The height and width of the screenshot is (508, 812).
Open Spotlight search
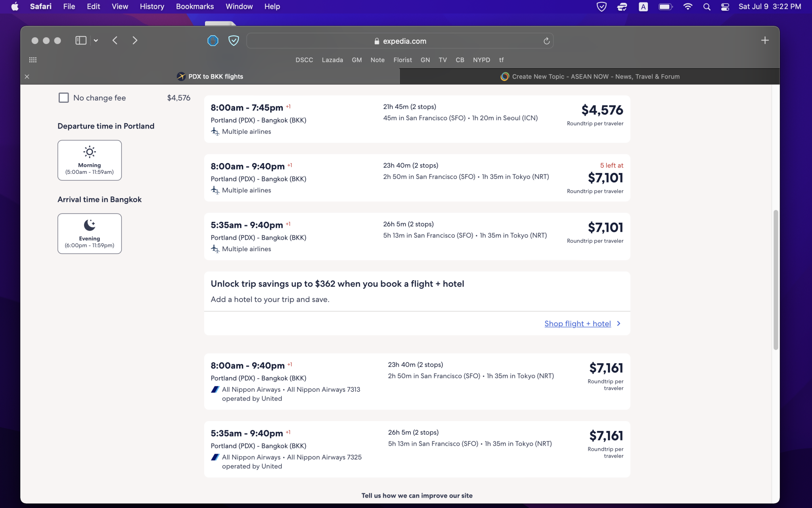[707, 6]
